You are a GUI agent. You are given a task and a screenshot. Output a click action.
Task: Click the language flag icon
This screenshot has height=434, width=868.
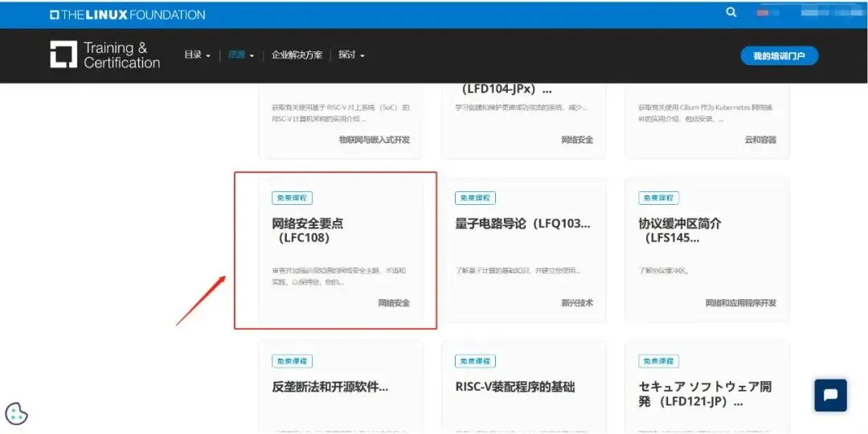[x=762, y=13]
